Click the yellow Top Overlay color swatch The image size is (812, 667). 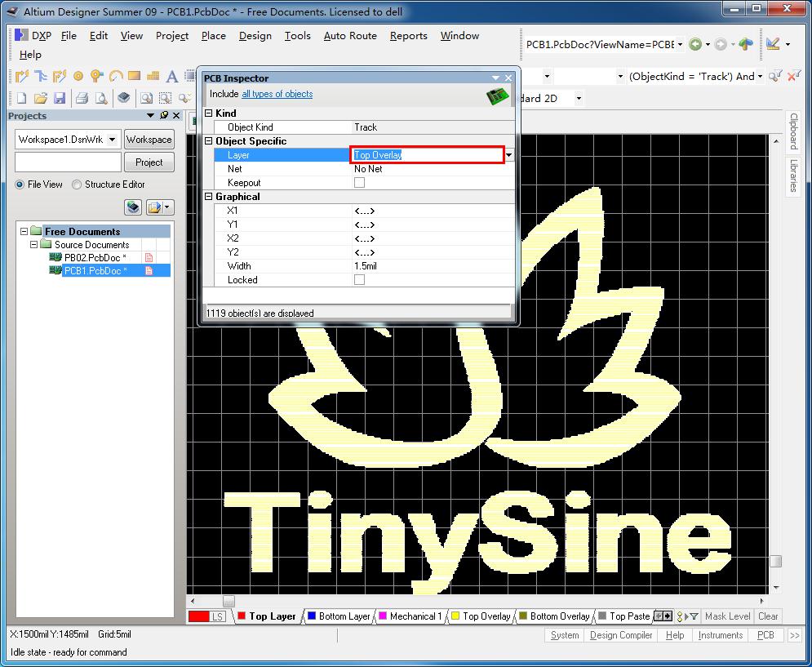[455, 616]
